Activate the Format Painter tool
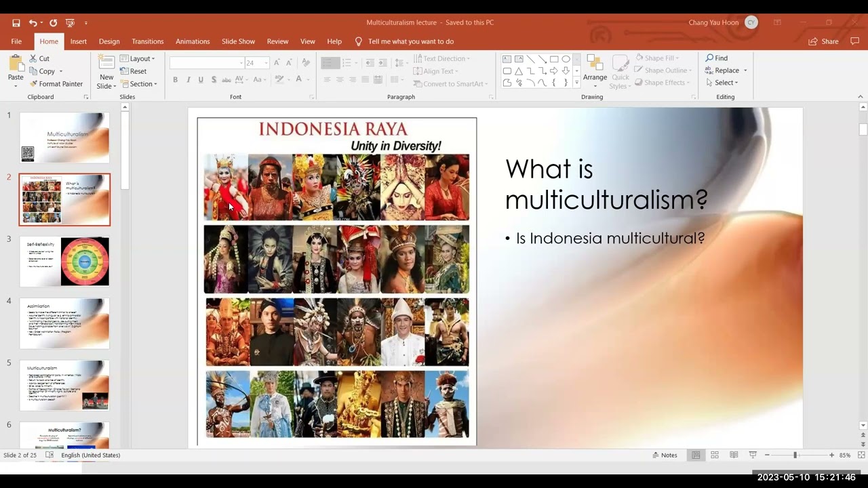This screenshot has width=868, height=488. click(x=56, y=84)
